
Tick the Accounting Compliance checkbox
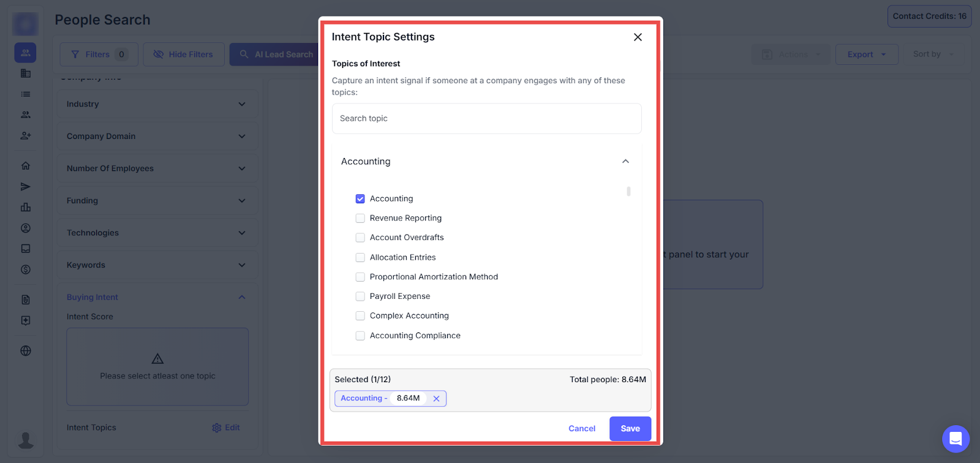(360, 336)
